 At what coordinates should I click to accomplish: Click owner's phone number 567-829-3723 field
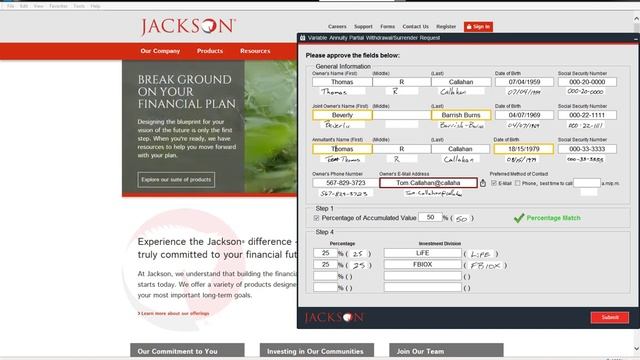coord(345,183)
